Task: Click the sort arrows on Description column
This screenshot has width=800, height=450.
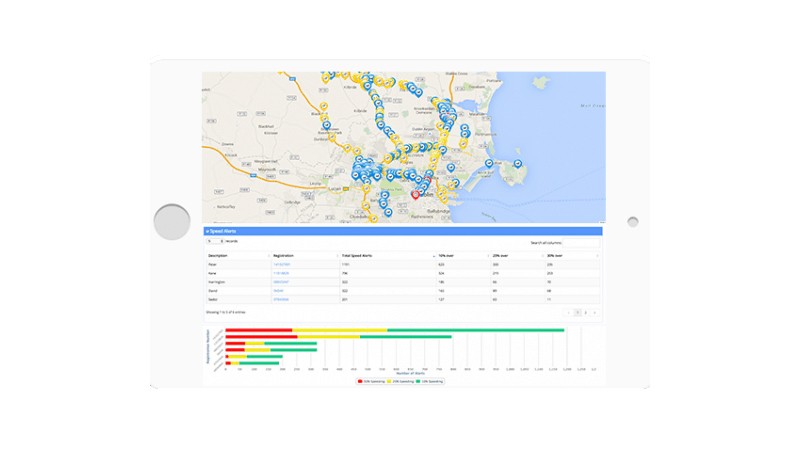Action: pos(268,256)
